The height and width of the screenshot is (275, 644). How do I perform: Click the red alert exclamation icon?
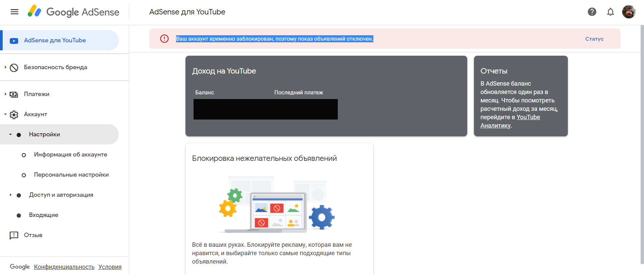(x=164, y=39)
